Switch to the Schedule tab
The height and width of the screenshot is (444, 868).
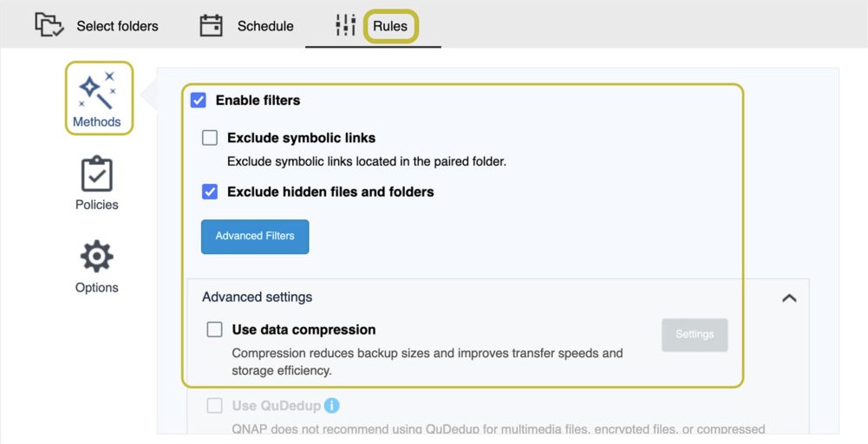coord(265,26)
